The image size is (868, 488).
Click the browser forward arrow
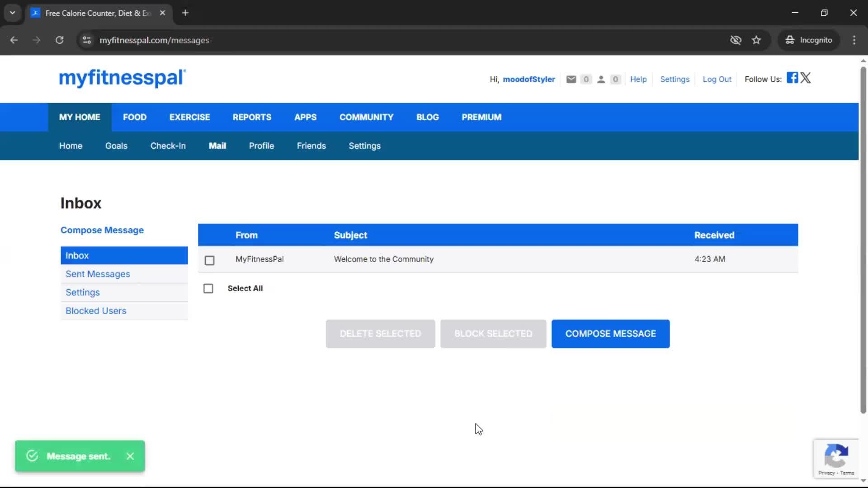[x=36, y=40]
